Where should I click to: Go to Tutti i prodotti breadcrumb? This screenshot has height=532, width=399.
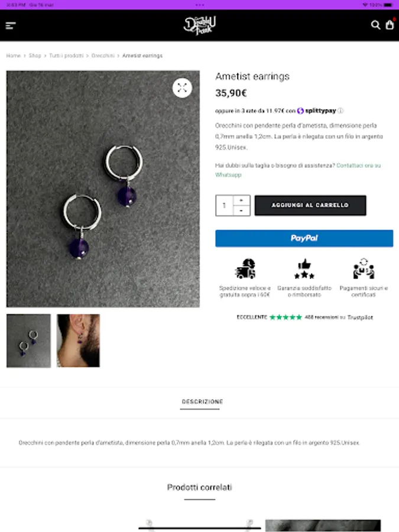66,56
